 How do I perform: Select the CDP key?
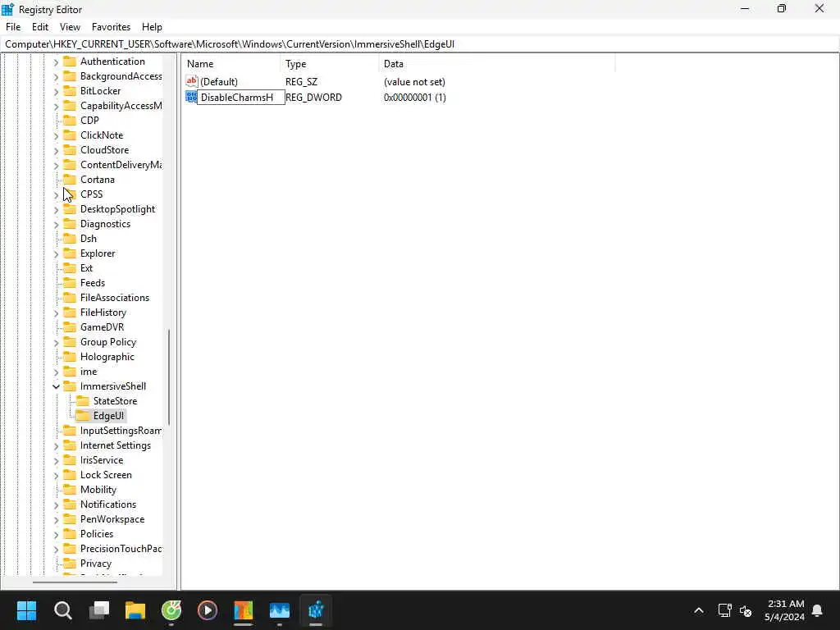[89, 121]
